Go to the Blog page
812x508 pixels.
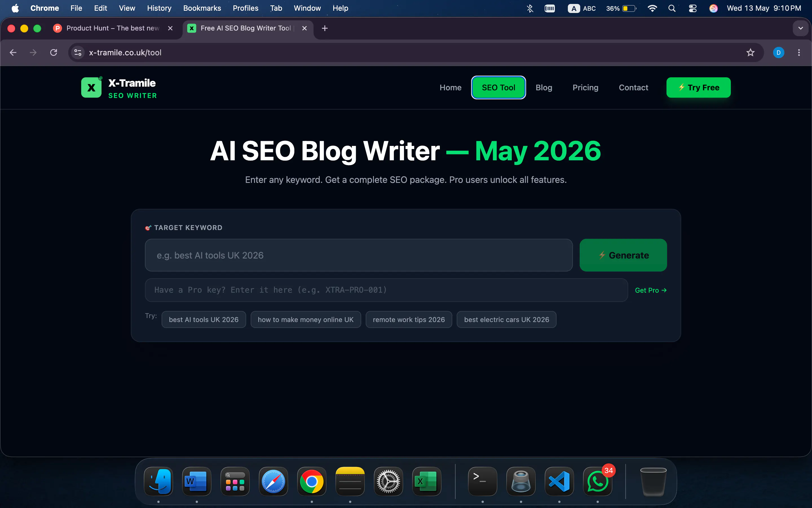tap(544, 88)
